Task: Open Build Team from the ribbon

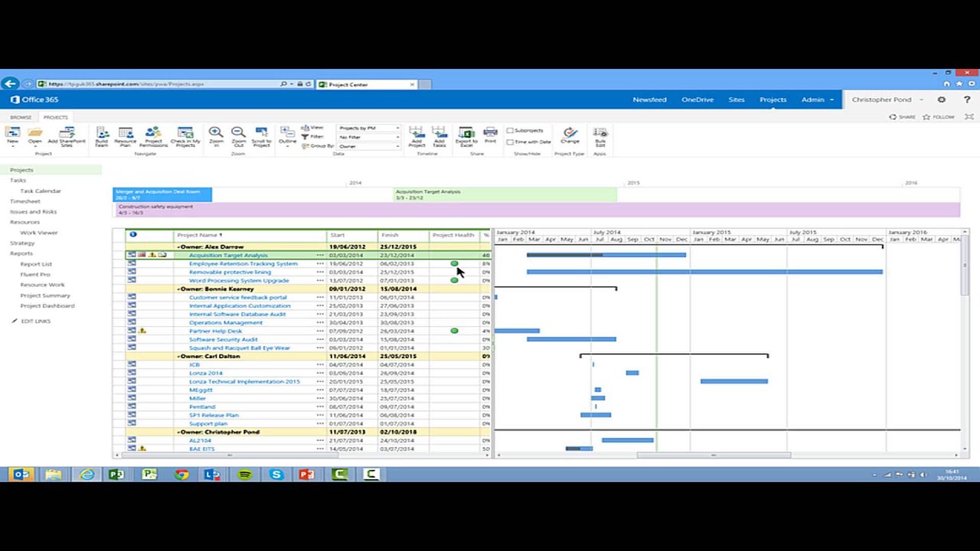Action: [x=102, y=137]
